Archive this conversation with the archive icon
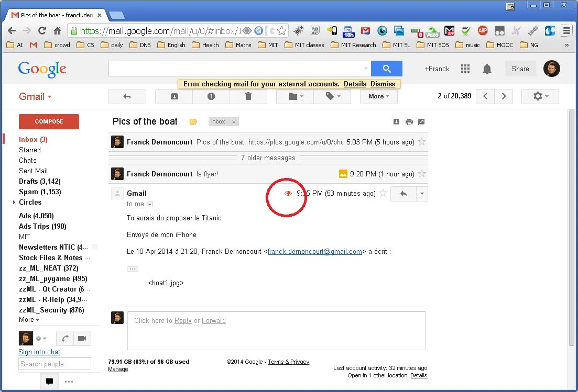The image size is (578, 392). (x=174, y=96)
